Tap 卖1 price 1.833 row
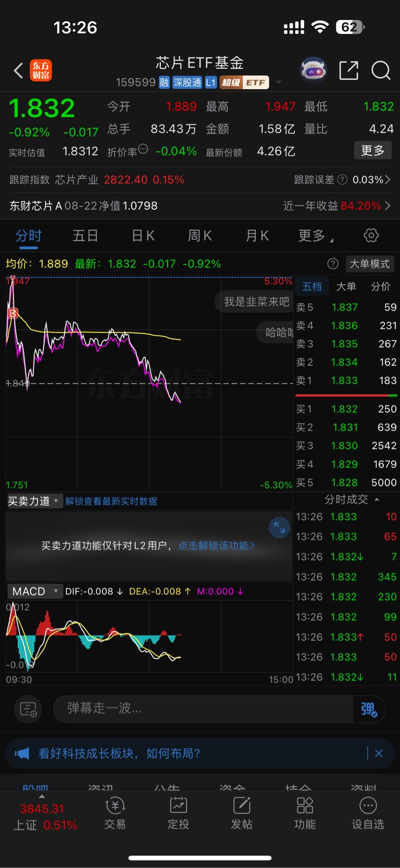The image size is (400, 868). (x=346, y=381)
